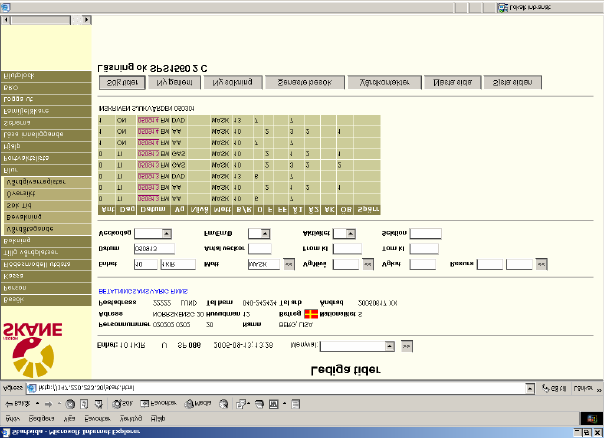The image size is (604, 438).
Task: Open the Visa menu
Action: (69, 418)
